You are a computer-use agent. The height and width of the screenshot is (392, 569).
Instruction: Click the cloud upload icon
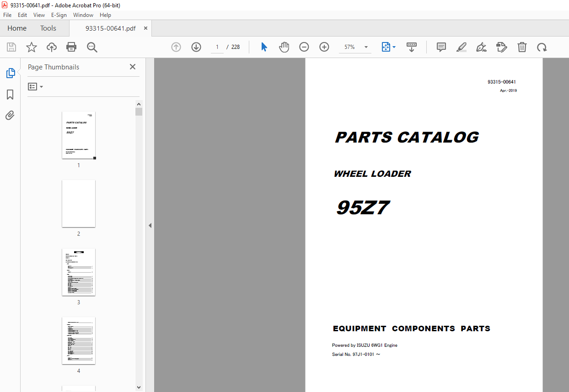click(x=52, y=47)
